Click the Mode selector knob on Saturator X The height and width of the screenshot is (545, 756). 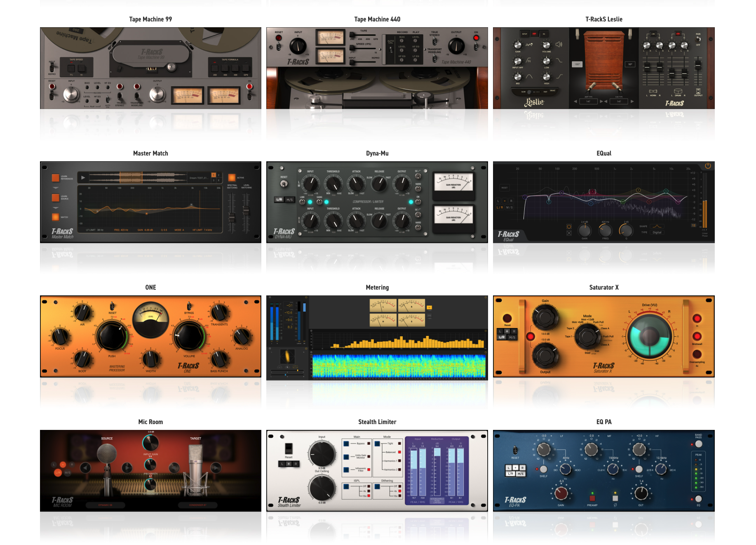point(587,336)
